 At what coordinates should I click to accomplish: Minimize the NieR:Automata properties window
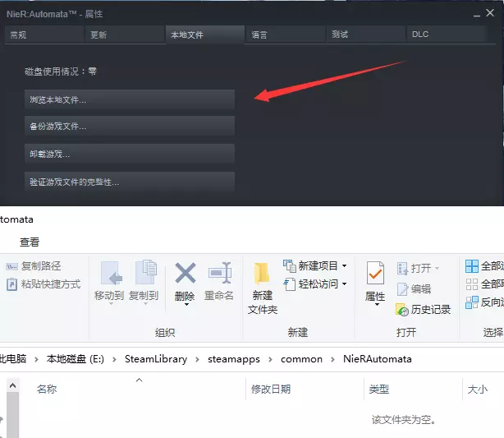click(x=477, y=15)
